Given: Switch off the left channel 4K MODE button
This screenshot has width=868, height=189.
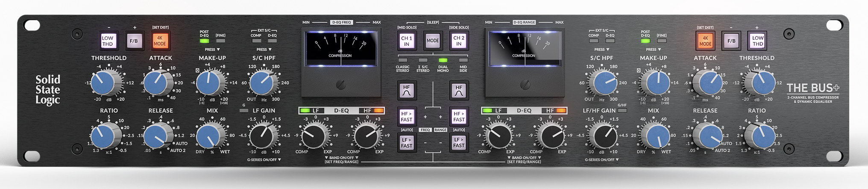Looking at the screenshot, I should point(160,41).
